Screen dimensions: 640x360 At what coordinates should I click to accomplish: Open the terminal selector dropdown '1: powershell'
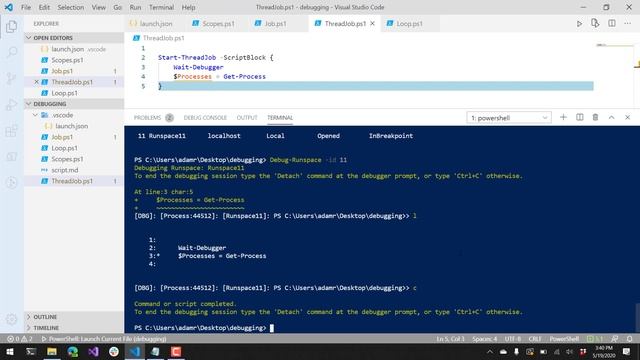coord(509,118)
